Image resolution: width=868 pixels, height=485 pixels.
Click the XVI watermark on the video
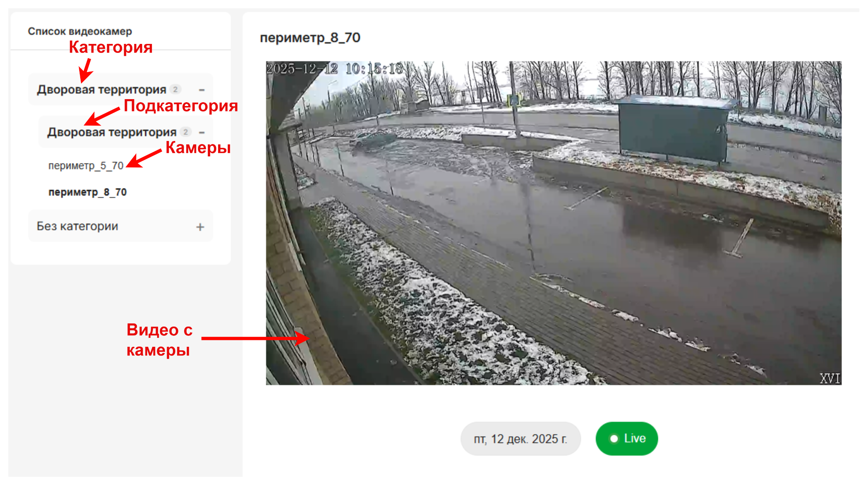coord(830,378)
